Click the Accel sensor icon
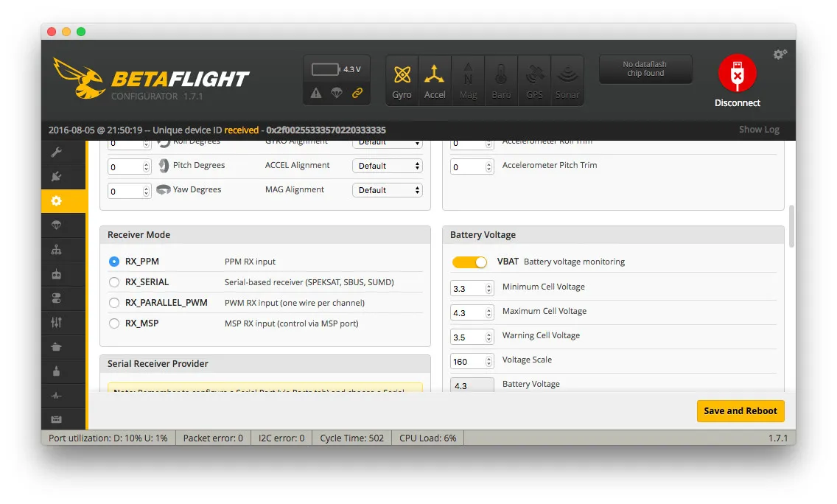837x504 pixels. click(x=435, y=80)
